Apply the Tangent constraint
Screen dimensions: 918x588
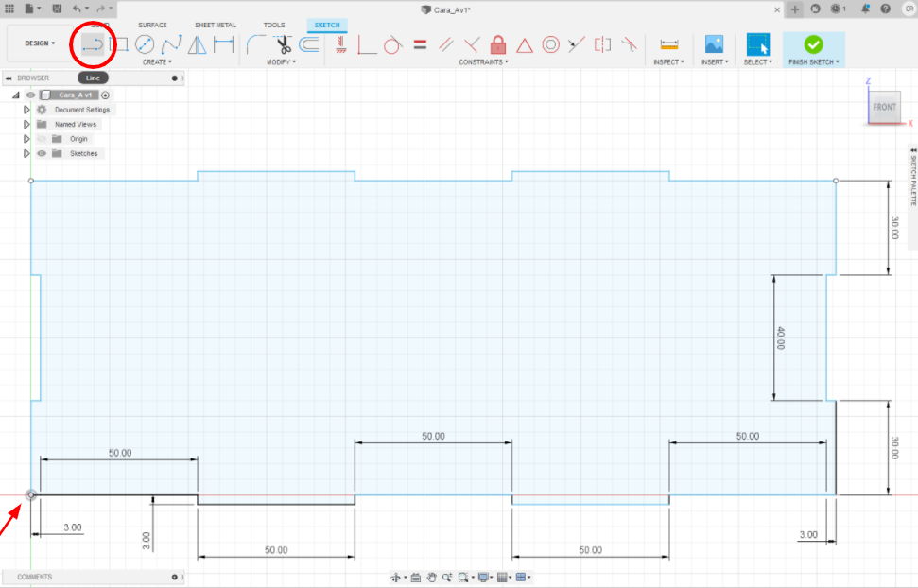coord(393,44)
